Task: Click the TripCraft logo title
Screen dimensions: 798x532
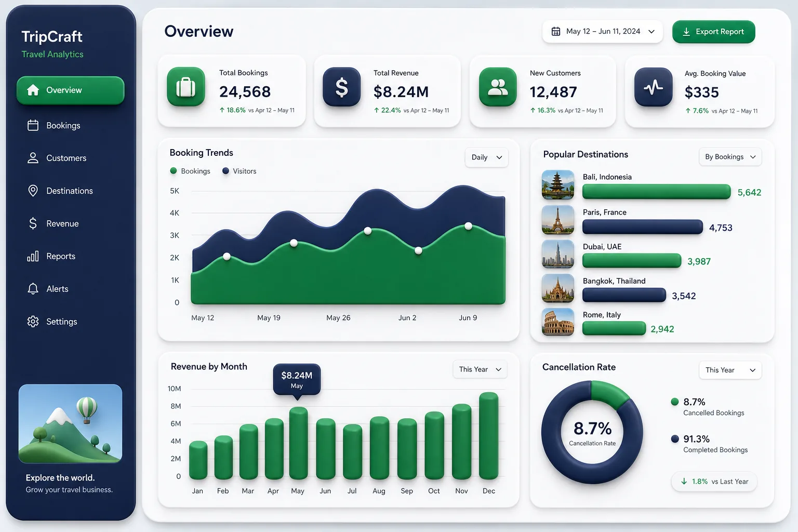Action: (52, 36)
